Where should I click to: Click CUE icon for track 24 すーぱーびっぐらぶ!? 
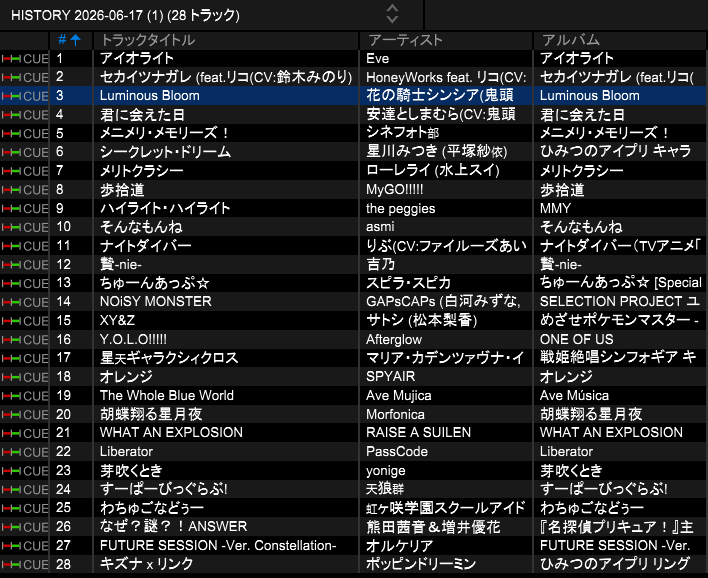(24, 489)
